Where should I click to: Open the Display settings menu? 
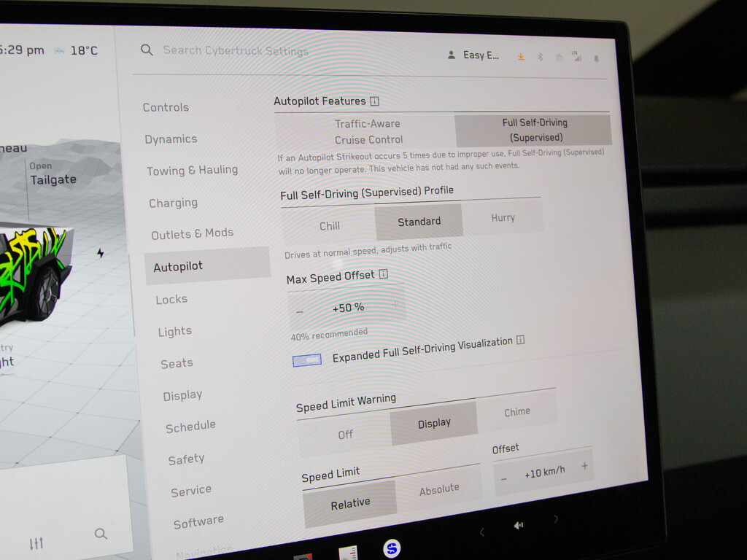pyautogui.click(x=182, y=395)
